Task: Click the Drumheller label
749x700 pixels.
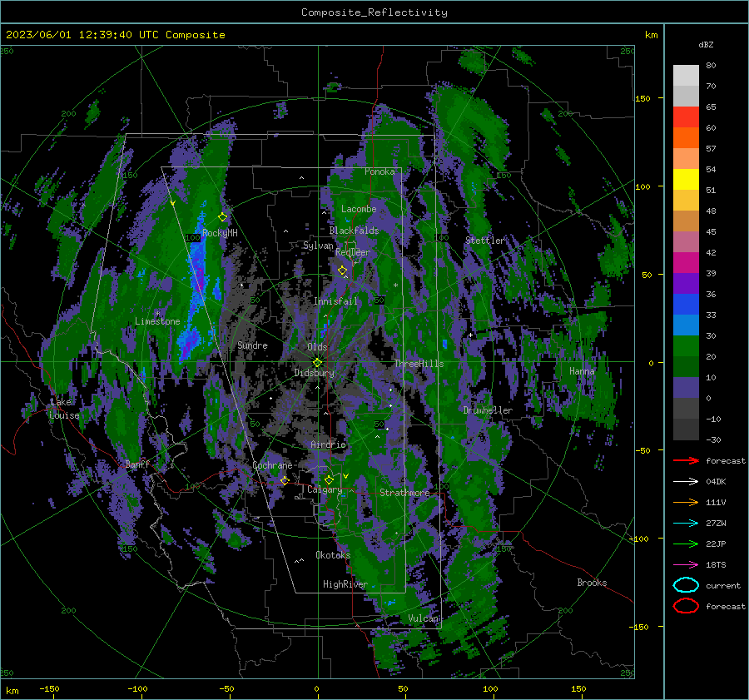Action: [x=488, y=410]
